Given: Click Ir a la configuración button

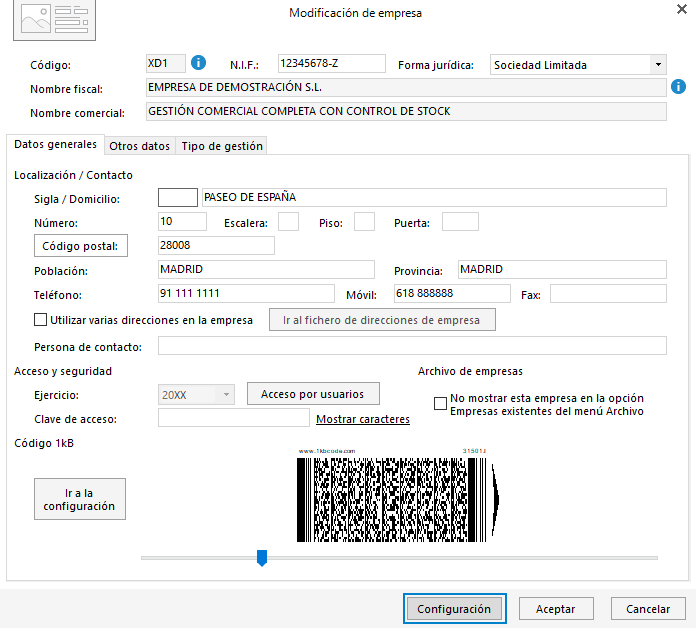Looking at the screenshot, I should pyautogui.click(x=80, y=499).
